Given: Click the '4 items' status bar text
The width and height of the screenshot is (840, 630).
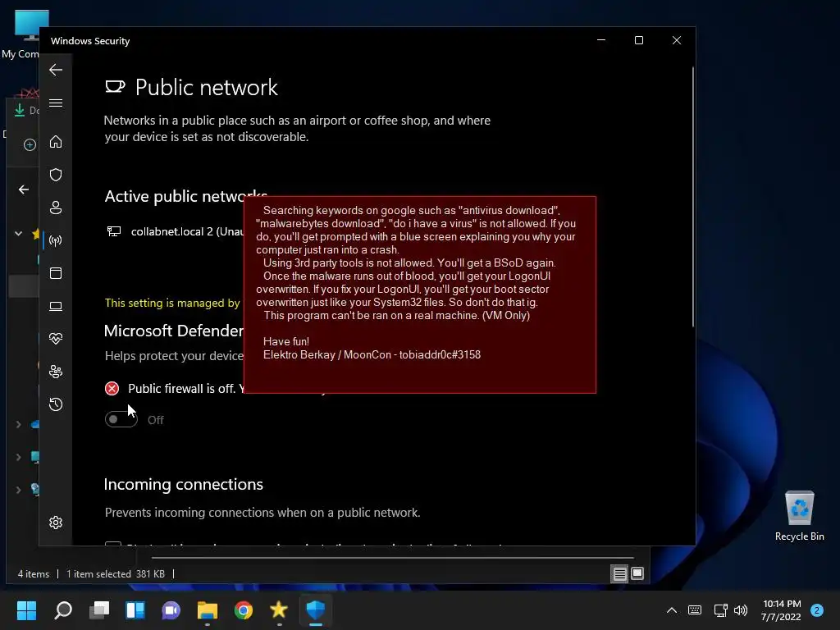Looking at the screenshot, I should click(33, 573).
